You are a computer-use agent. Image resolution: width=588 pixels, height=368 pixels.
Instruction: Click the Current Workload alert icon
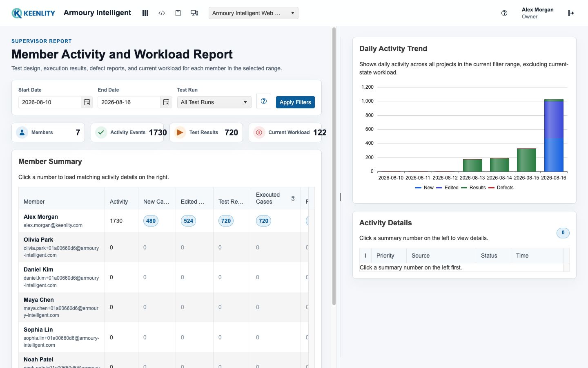[x=259, y=132]
